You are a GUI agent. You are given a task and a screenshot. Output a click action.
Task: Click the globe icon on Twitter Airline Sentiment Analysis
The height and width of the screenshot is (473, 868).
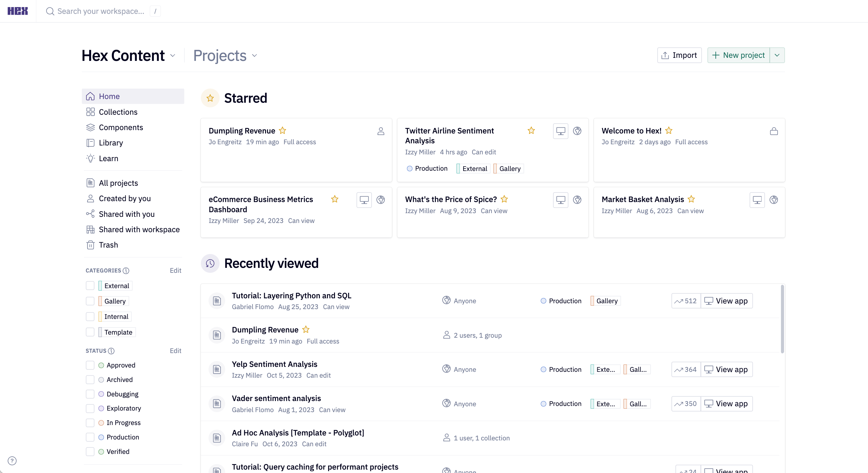(x=578, y=131)
